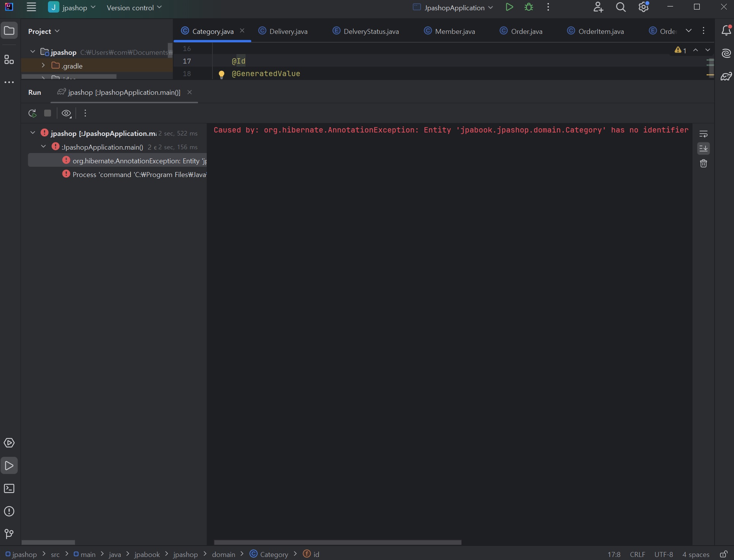
Task: Open Search Everywhere magnifier
Action: [x=621, y=7]
